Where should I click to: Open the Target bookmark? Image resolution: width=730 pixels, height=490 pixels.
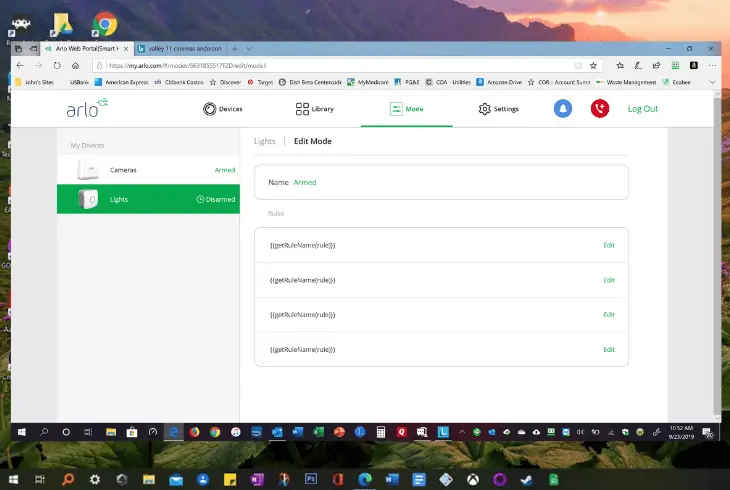(260, 81)
